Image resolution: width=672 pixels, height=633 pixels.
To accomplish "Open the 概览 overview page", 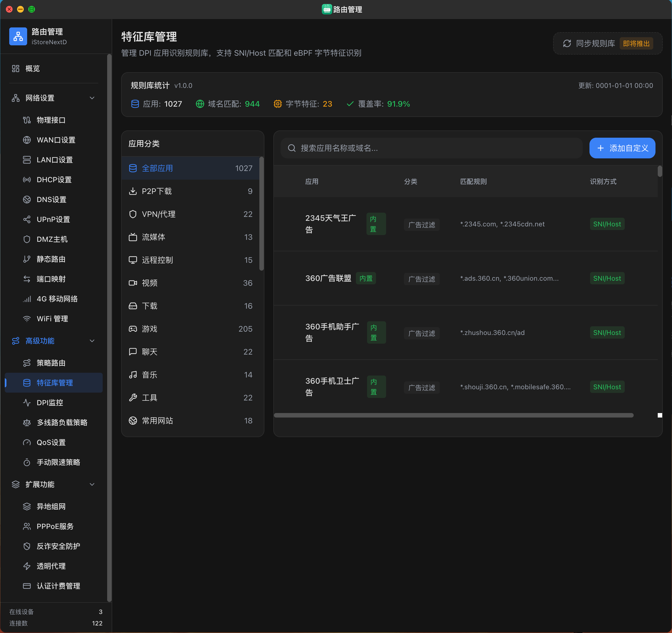I will click(32, 69).
